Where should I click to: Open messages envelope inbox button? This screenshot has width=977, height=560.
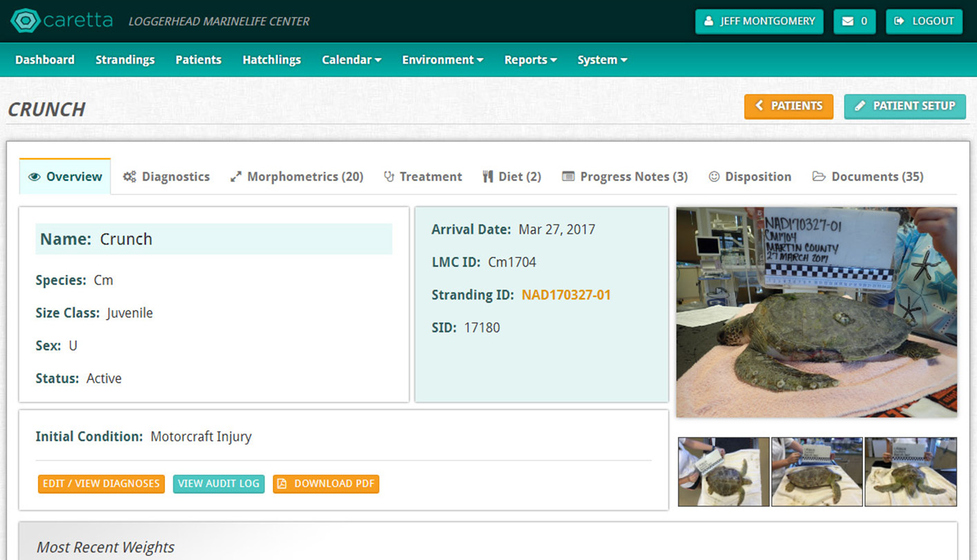click(x=854, y=21)
